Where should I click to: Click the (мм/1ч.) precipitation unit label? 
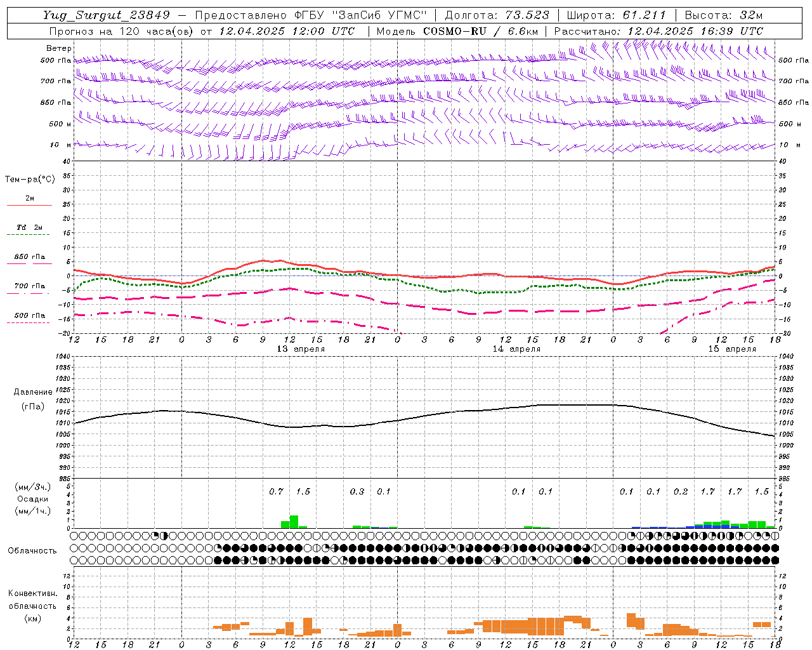[32, 511]
